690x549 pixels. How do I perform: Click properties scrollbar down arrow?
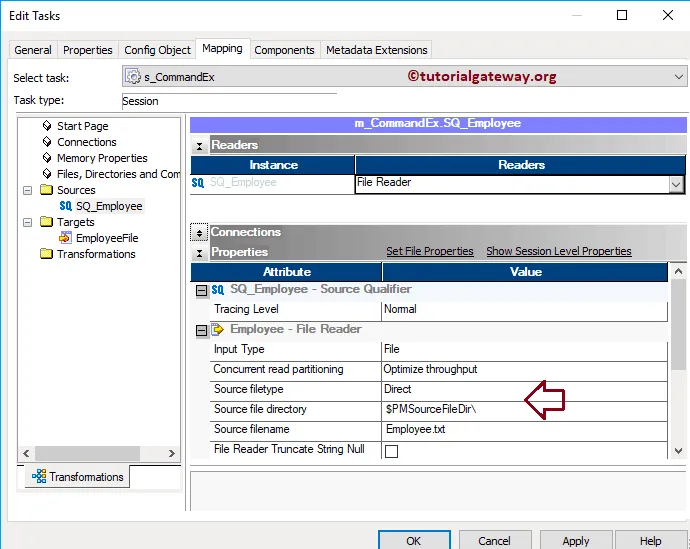(x=678, y=451)
